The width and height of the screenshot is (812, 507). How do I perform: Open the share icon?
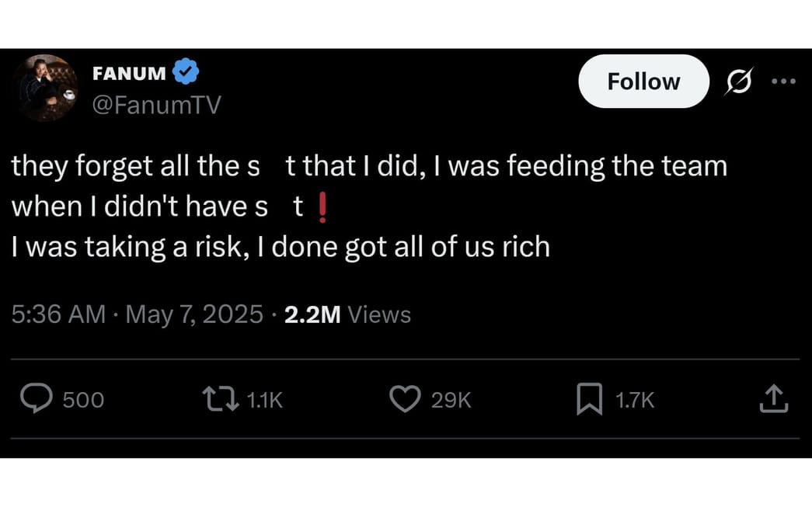click(774, 399)
